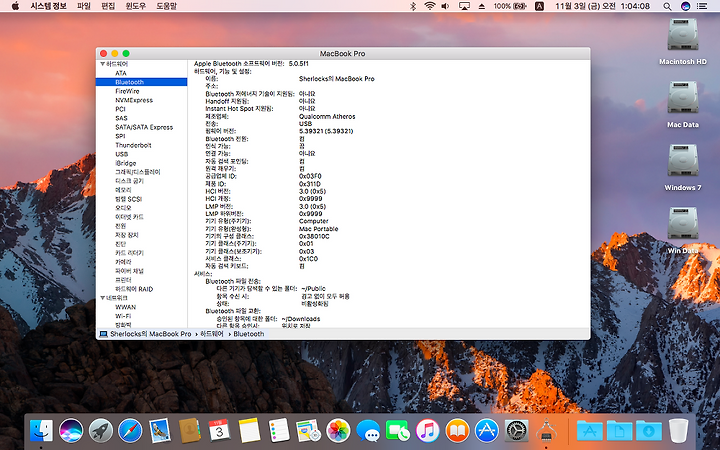720x450 pixels.
Task: Open the 윈도우 menu
Action: [x=135, y=6]
